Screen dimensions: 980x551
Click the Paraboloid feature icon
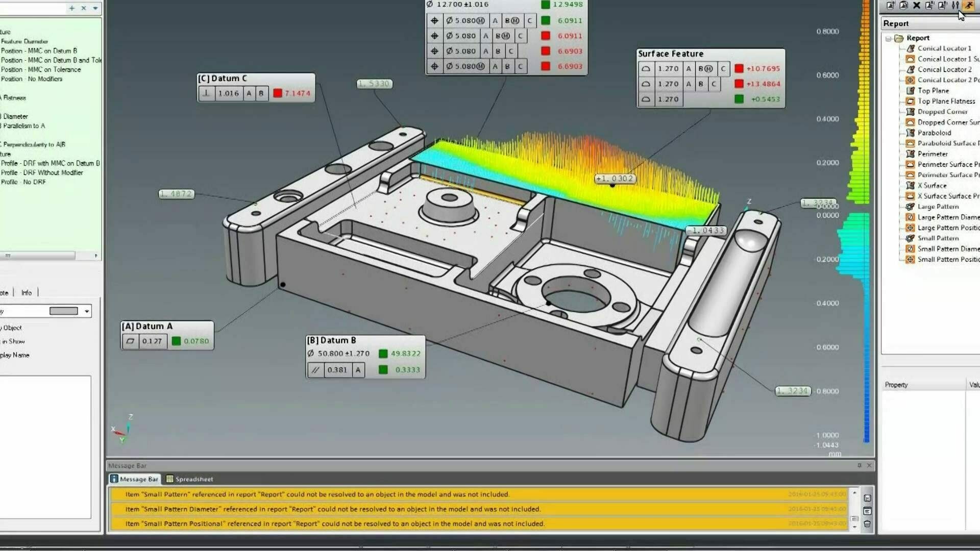tap(910, 133)
